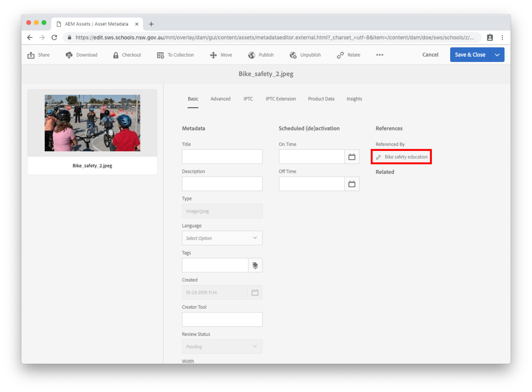Click the Share label in the toolbar

point(44,55)
